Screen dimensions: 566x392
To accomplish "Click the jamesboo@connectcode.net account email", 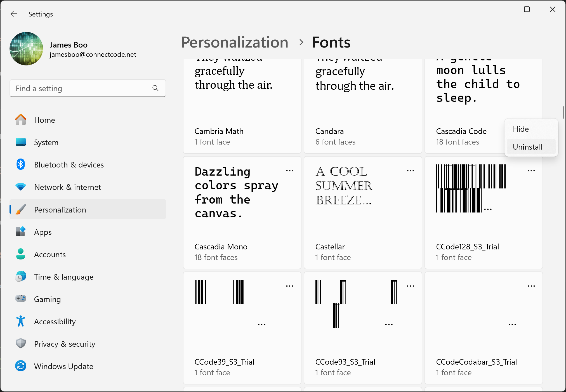I will tap(93, 55).
